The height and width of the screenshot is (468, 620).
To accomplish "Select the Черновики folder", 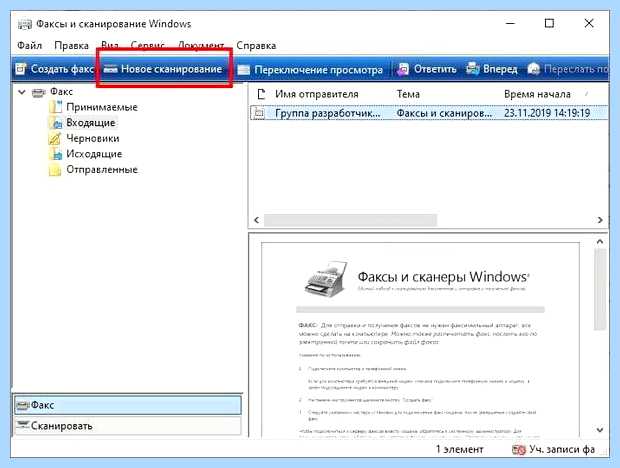I will click(x=93, y=138).
